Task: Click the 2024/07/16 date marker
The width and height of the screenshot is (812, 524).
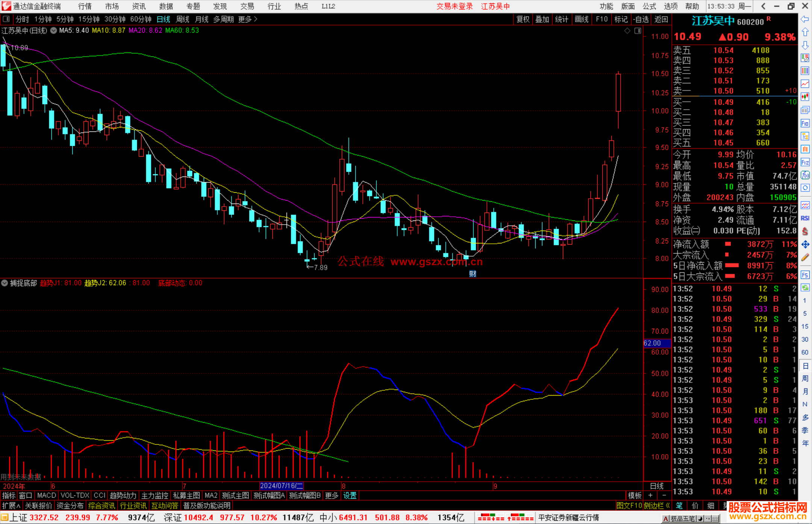Action: click(x=282, y=486)
